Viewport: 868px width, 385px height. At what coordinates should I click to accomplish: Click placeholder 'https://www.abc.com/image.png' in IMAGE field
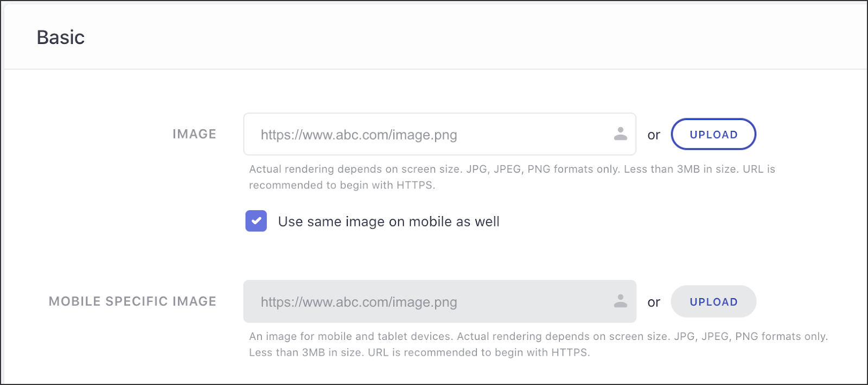tap(359, 135)
